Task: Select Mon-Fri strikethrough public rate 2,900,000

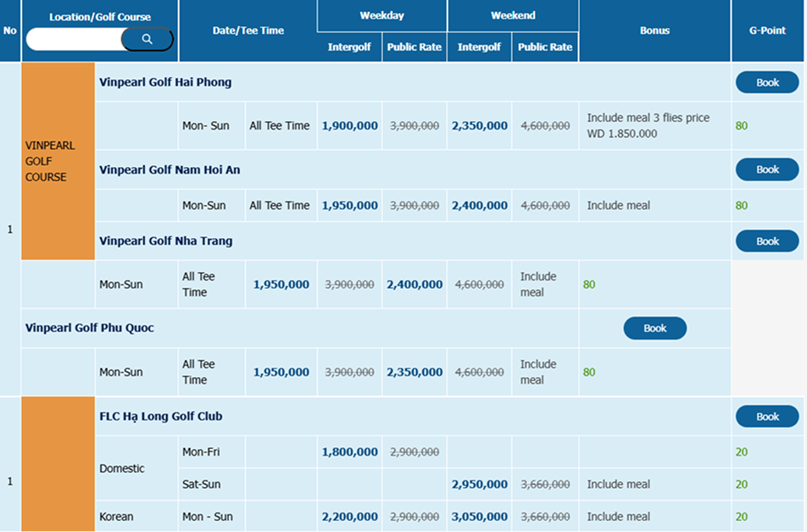Action: [415, 452]
